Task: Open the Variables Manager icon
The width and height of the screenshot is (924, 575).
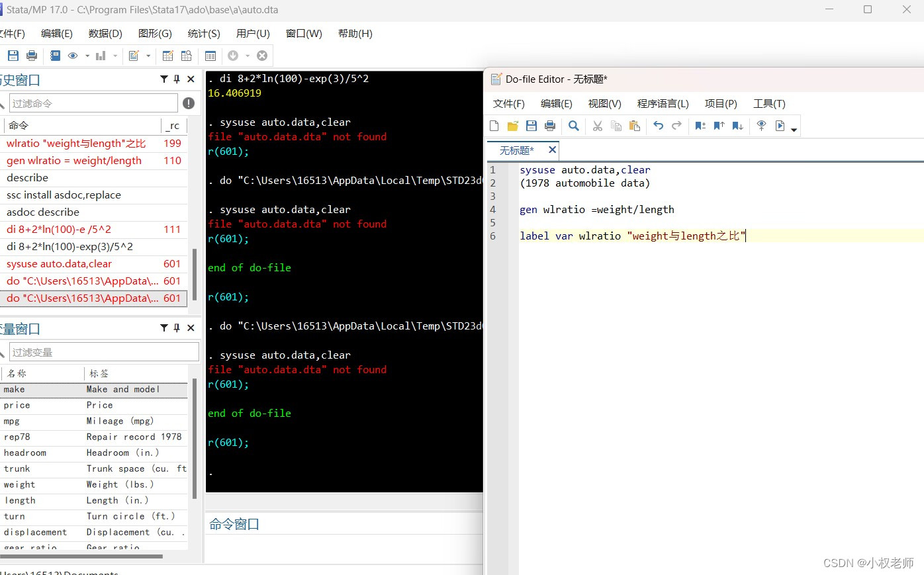Action: [x=210, y=56]
